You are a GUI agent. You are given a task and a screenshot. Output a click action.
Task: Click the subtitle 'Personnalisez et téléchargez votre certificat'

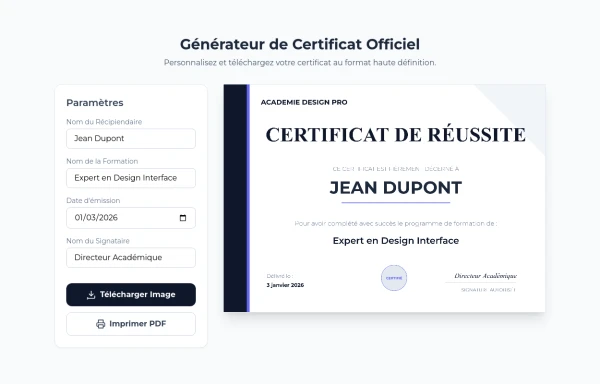[x=300, y=62]
